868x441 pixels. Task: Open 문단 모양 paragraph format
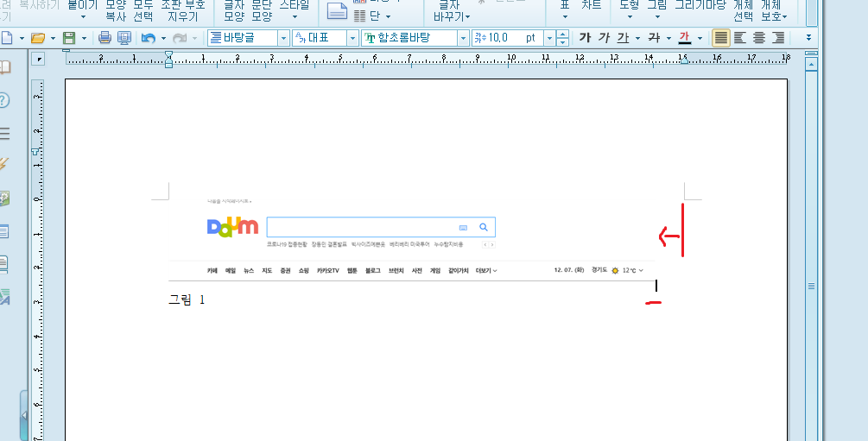coord(262,10)
